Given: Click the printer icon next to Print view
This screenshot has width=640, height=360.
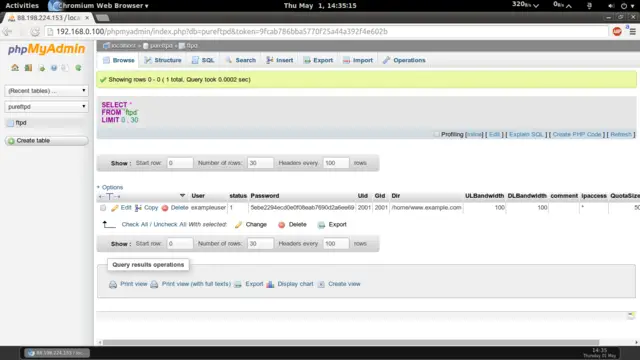Looking at the screenshot, I should coord(113,284).
